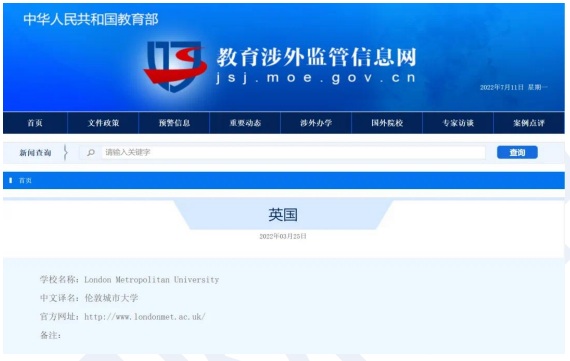Click the 备注 label
The height and width of the screenshot is (361, 570).
tap(51, 335)
